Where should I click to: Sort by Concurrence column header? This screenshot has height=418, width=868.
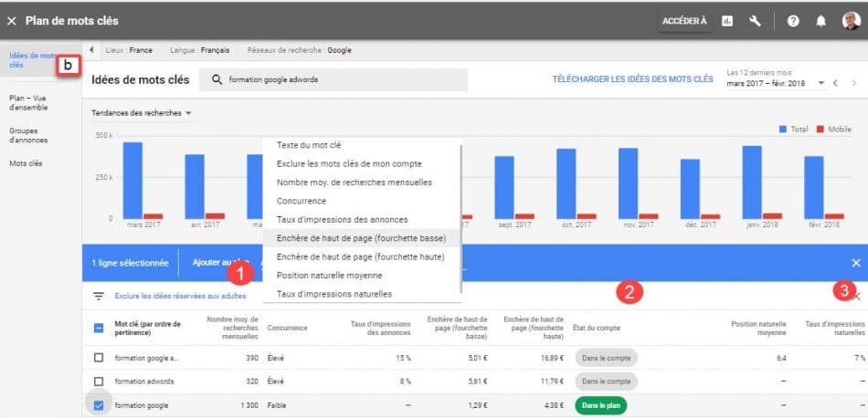[x=287, y=329]
